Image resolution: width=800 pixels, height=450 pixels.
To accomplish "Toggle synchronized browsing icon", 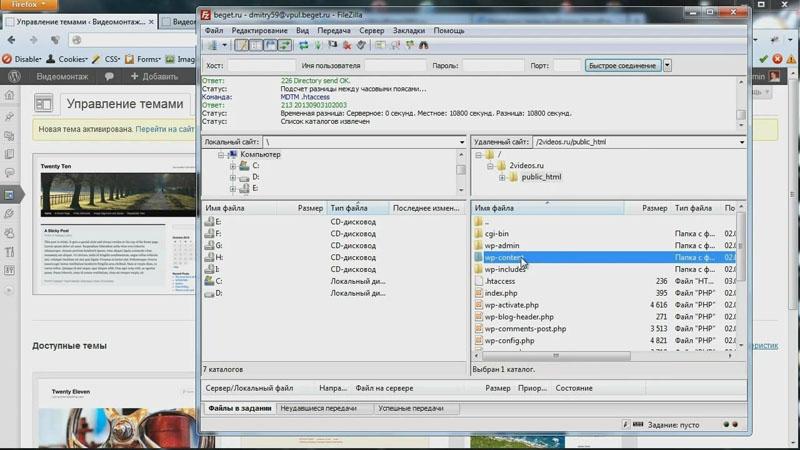I will tap(409, 45).
